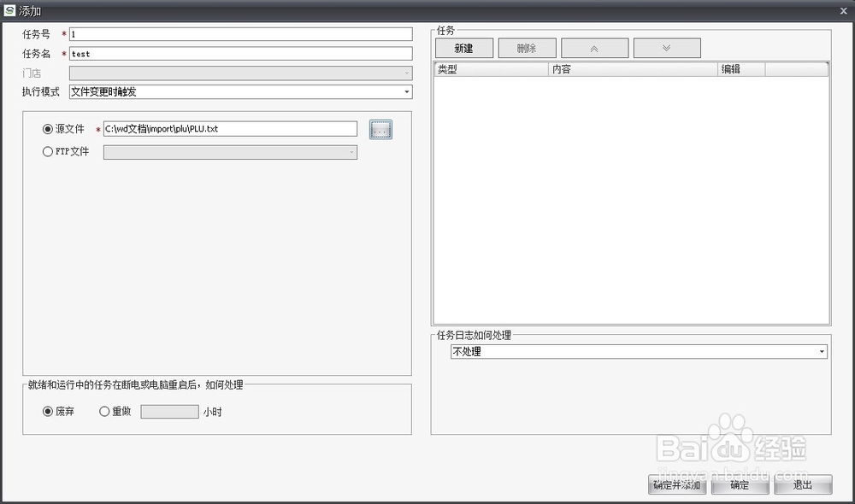This screenshot has height=504, width=855.
Task: Click the 类型 column header
Action: [x=492, y=69]
